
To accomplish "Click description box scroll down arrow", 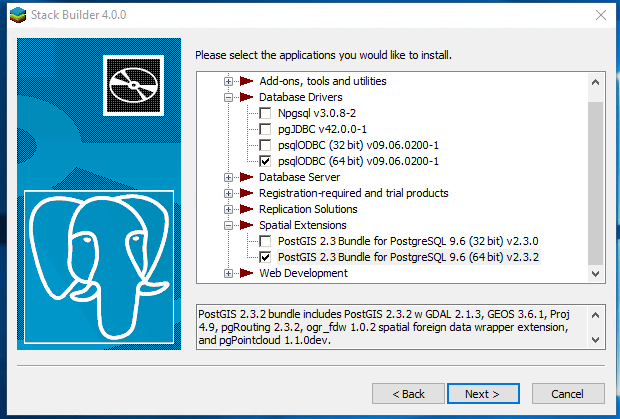I will [x=595, y=340].
